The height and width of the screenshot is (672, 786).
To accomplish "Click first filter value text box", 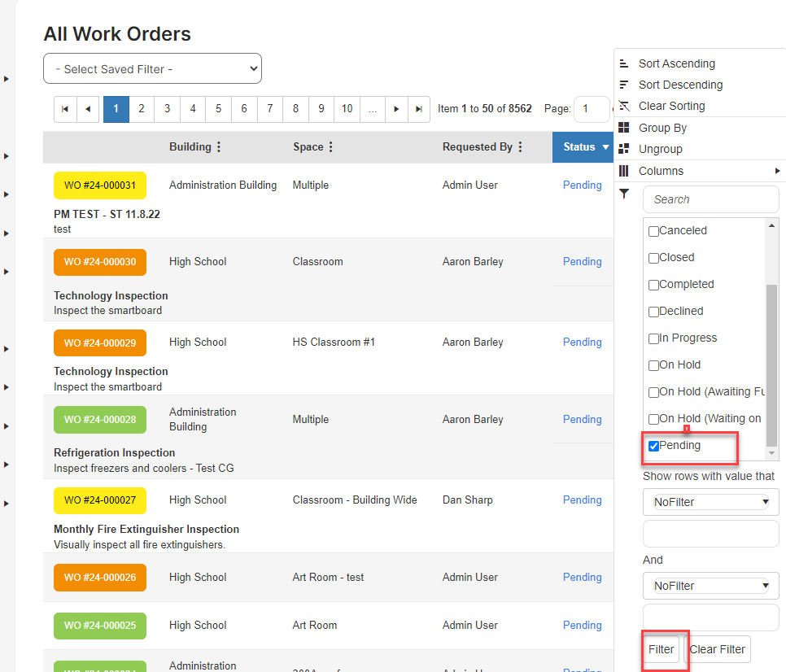I will tap(711, 533).
